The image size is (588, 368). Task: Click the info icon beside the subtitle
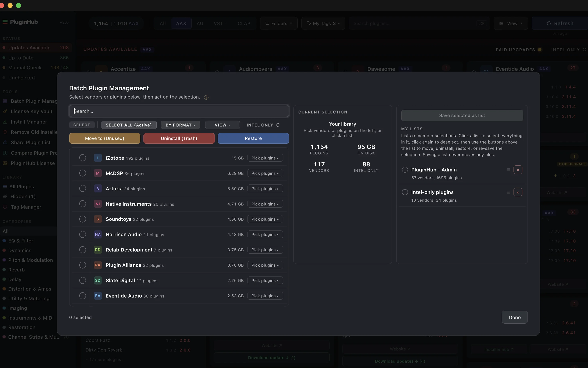coord(206,97)
